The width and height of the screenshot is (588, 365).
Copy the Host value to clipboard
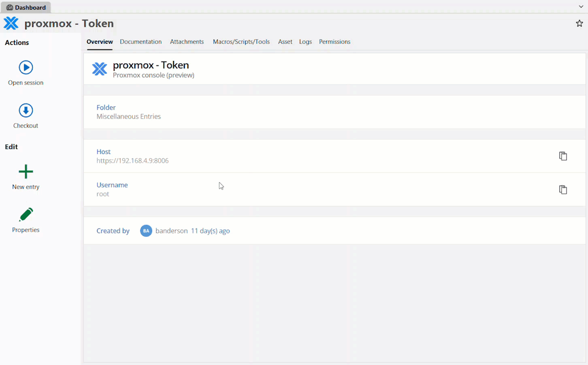click(x=563, y=156)
